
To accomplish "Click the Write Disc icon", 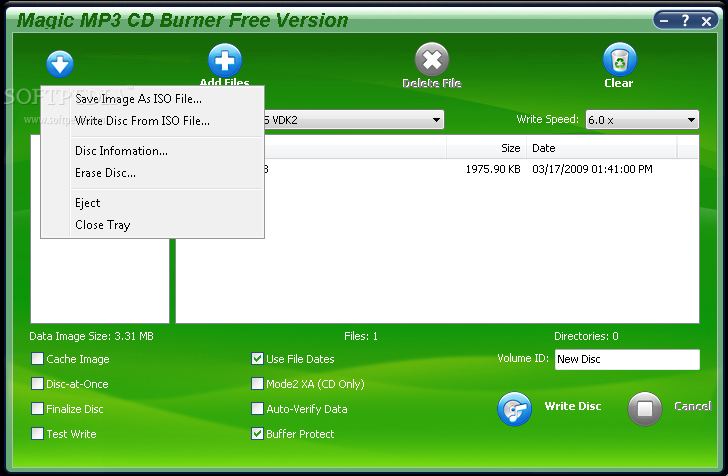I will point(514,409).
